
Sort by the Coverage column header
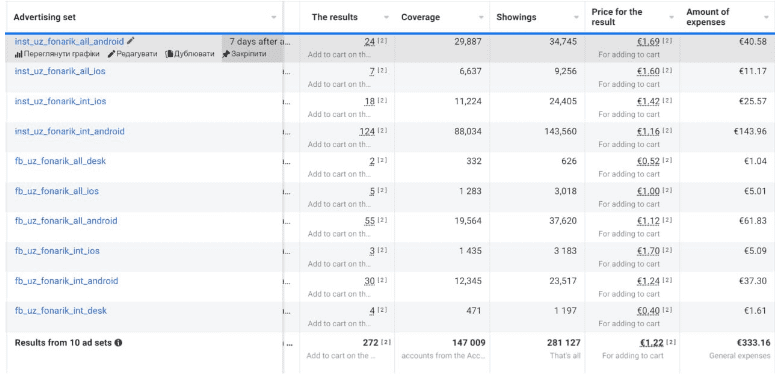coord(420,17)
